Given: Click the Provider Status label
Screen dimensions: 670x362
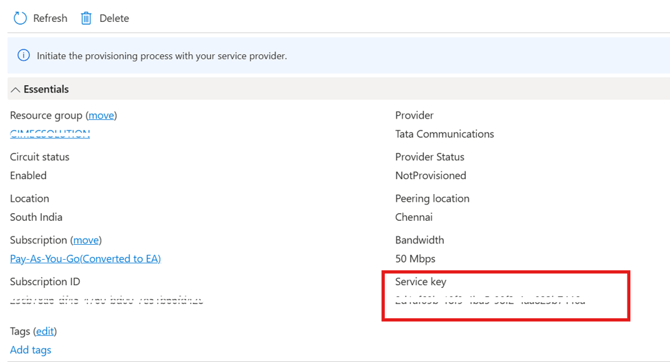Looking at the screenshot, I should click(x=429, y=157).
